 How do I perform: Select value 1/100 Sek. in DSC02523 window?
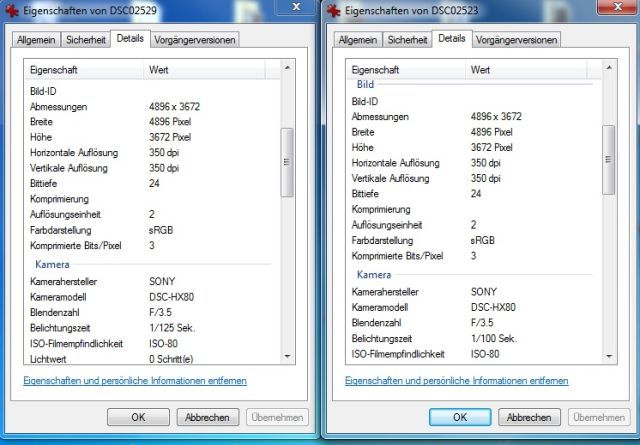[494, 338]
